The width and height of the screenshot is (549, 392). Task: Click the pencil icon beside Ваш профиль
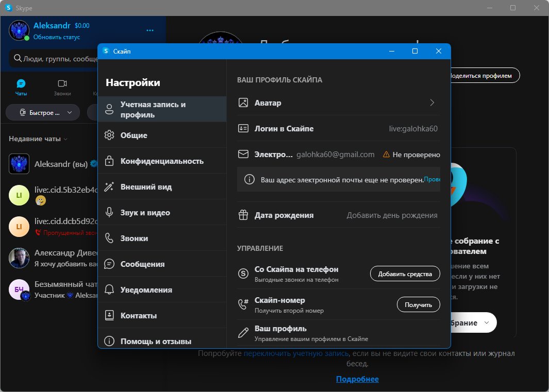(243, 332)
